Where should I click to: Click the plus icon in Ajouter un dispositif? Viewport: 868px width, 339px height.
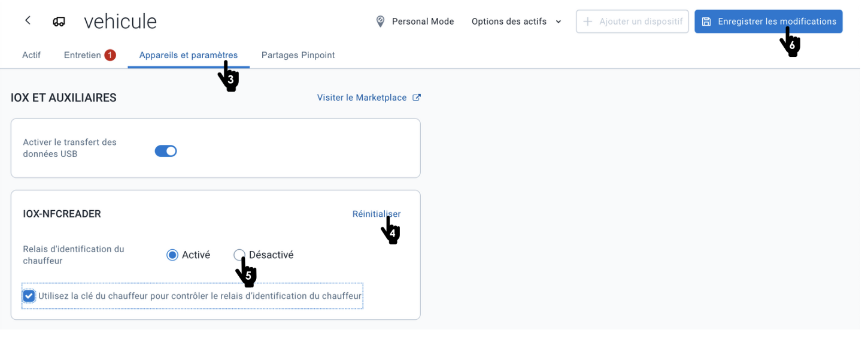pos(588,22)
